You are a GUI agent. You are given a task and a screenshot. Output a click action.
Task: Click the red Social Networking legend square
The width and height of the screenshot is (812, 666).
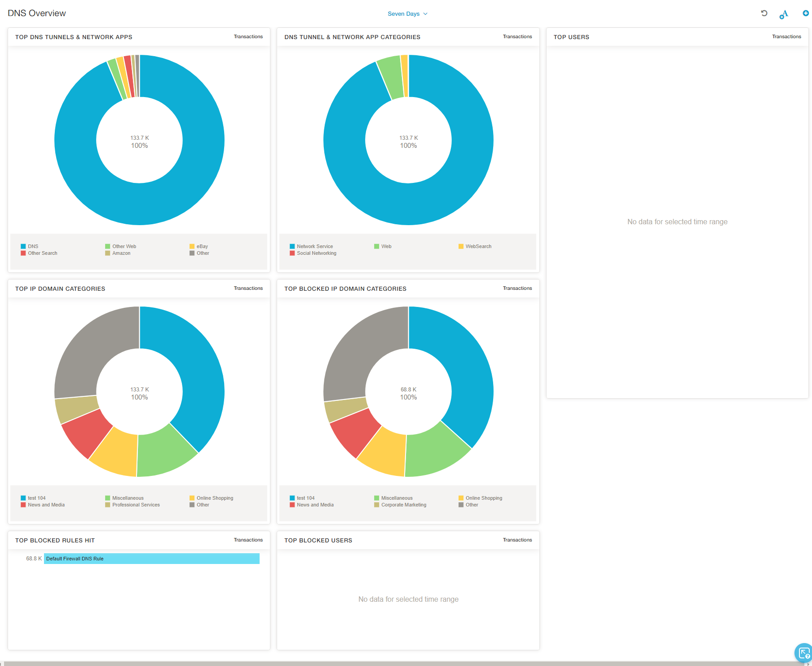[292, 253]
